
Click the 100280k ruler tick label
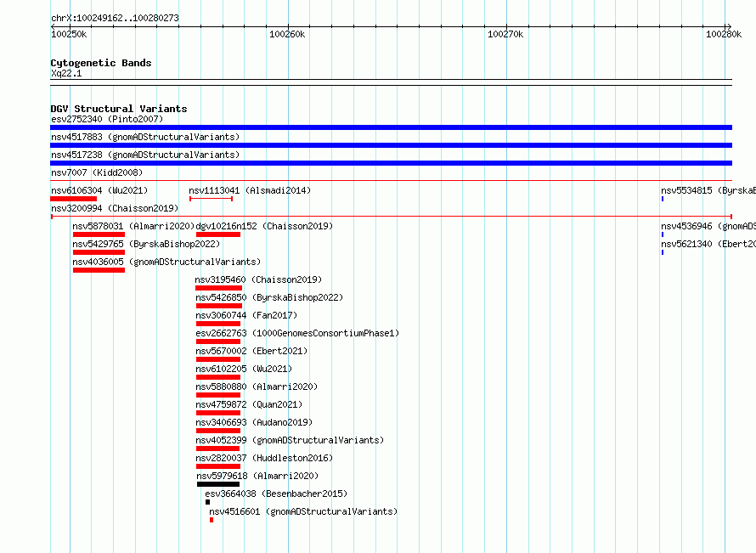point(725,34)
